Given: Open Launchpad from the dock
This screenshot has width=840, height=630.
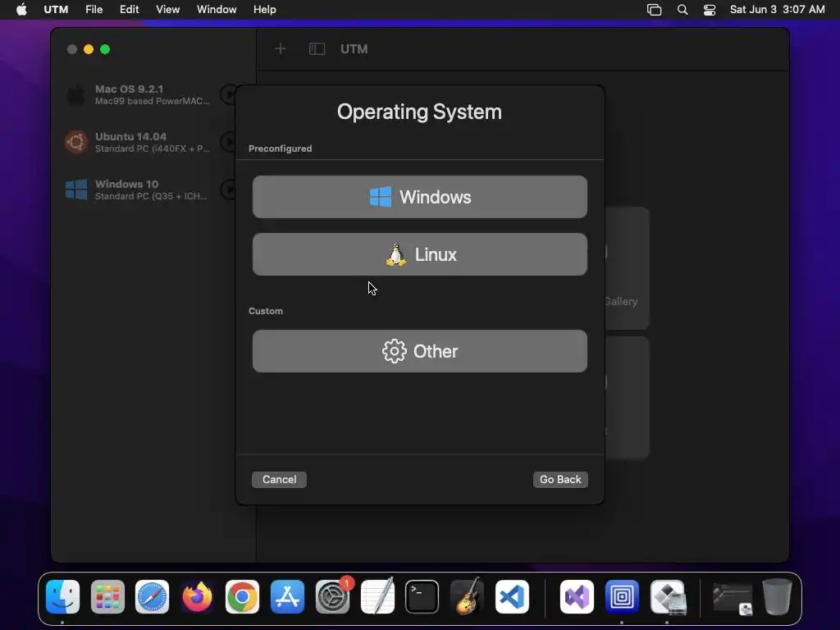Looking at the screenshot, I should pyautogui.click(x=107, y=597).
